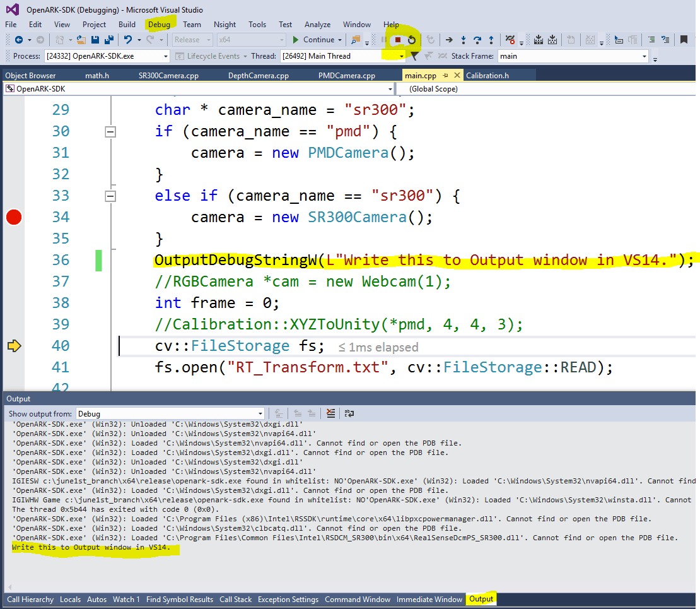Viewport: 700px width, 609px height.
Task: Undo the last edit with the undo arrow
Action: pyautogui.click(x=128, y=40)
